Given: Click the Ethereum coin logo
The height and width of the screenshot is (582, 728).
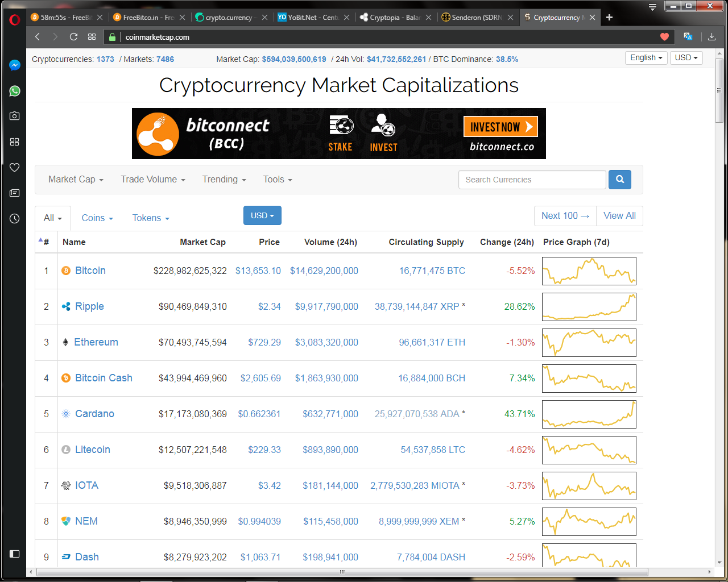Looking at the screenshot, I should (65, 342).
